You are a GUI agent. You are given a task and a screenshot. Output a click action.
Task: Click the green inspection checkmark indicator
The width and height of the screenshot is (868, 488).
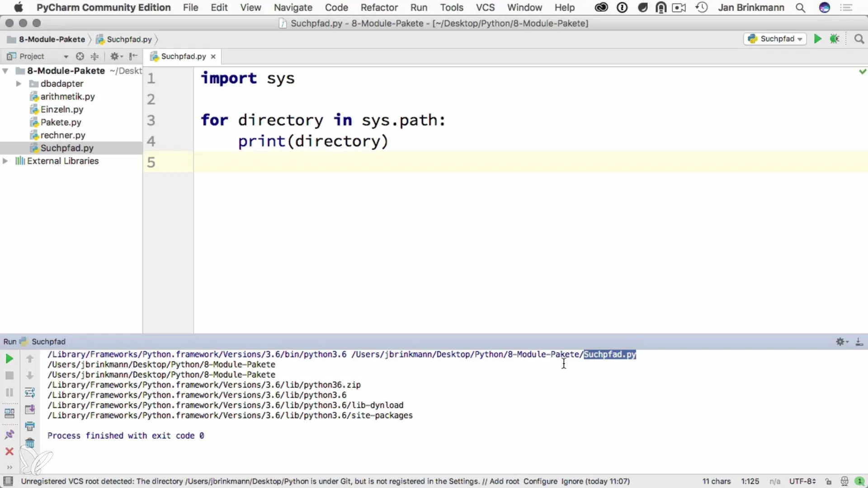click(863, 71)
